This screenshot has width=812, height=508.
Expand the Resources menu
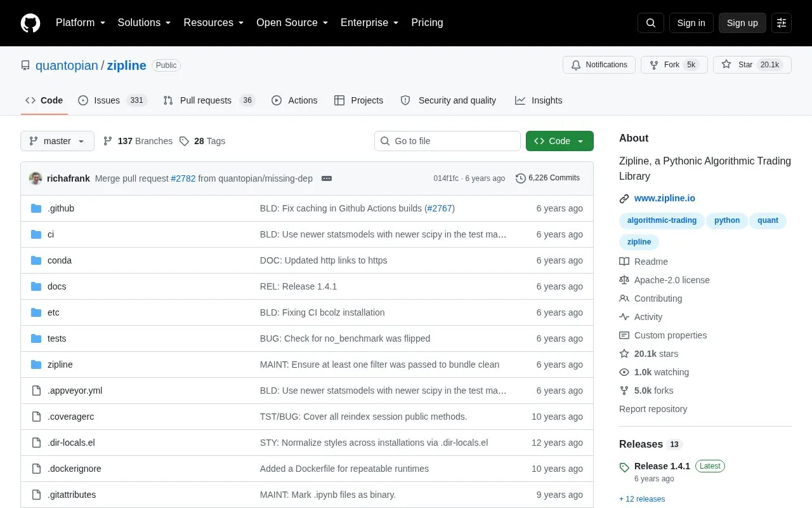coord(214,23)
